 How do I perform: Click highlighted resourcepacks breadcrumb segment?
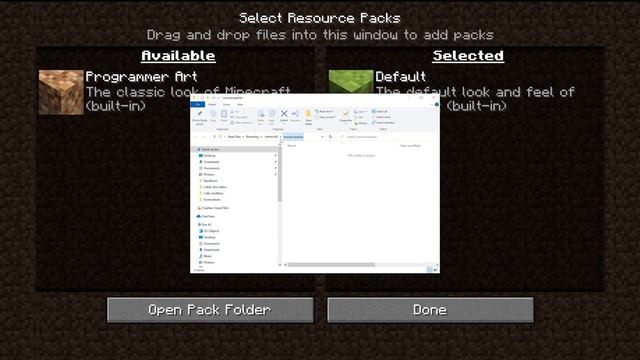pyautogui.click(x=293, y=137)
